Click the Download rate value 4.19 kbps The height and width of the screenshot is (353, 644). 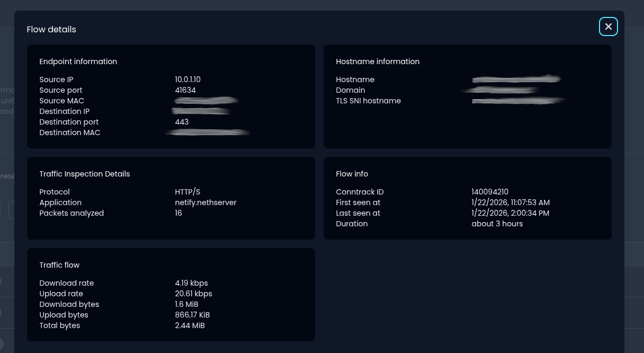point(191,283)
